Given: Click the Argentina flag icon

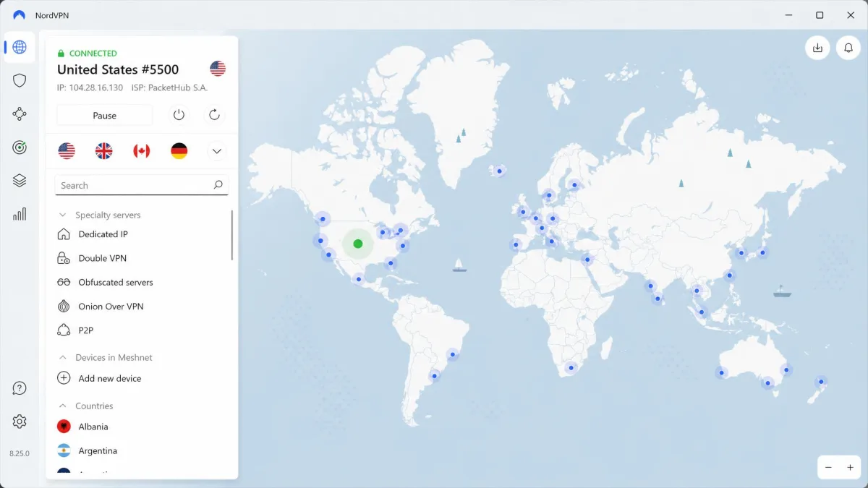Looking at the screenshot, I should 64,450.
